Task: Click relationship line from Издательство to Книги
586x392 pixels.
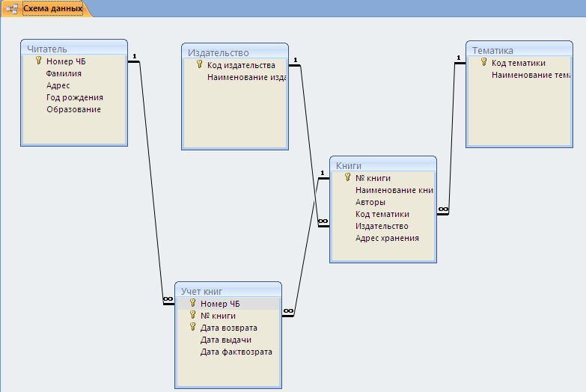Action: pos(309,146)
